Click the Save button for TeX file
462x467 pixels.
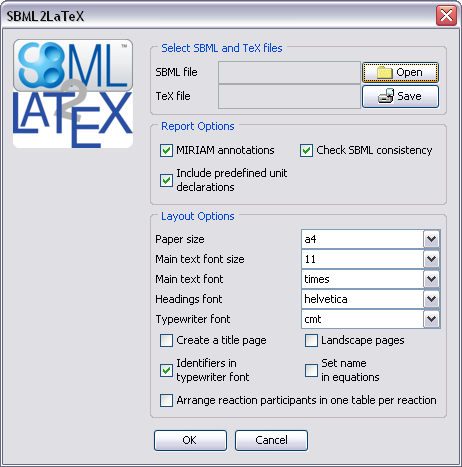point(400,96)
